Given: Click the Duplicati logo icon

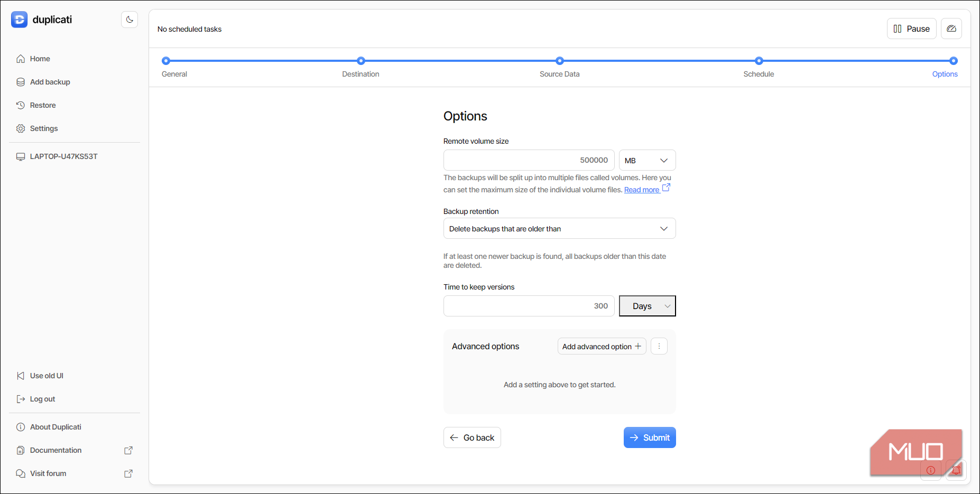Looking at the screenshot, I should (19, 20).
